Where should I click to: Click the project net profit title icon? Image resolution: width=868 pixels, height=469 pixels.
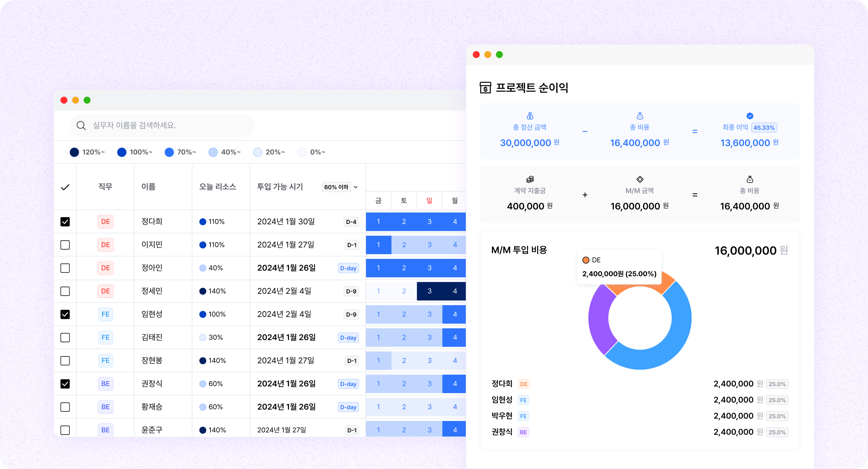click(485, 88)
